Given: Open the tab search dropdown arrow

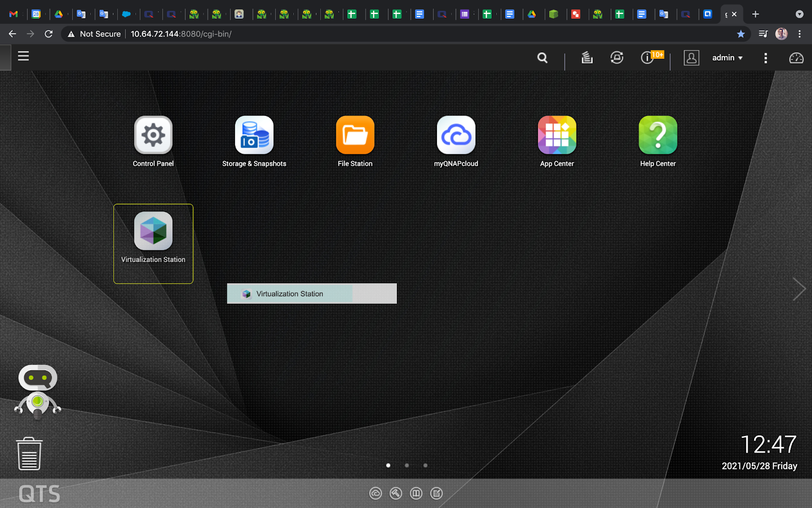Looking at the screenshot, I should pos(799,14).
